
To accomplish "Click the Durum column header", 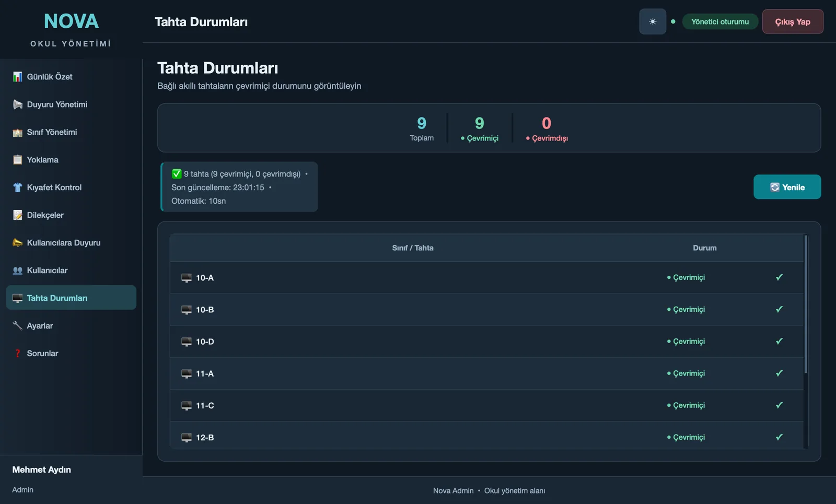I will click(704, 248).
